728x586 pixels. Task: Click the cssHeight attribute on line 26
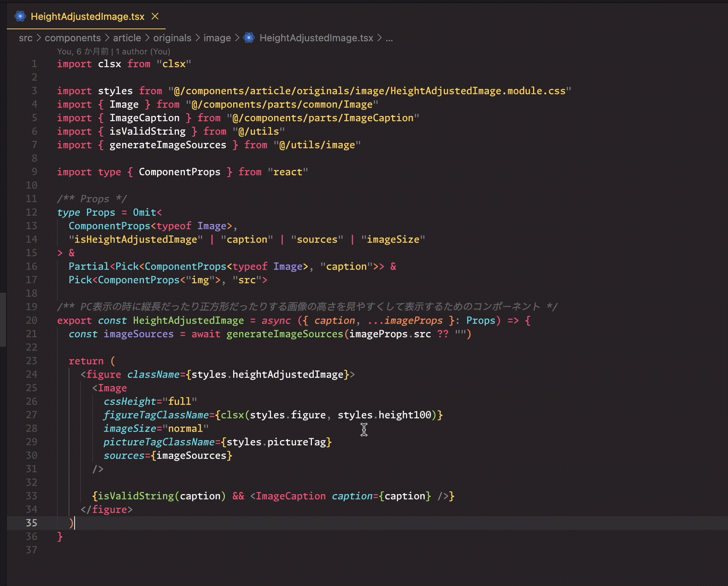(x=130, y=401)
